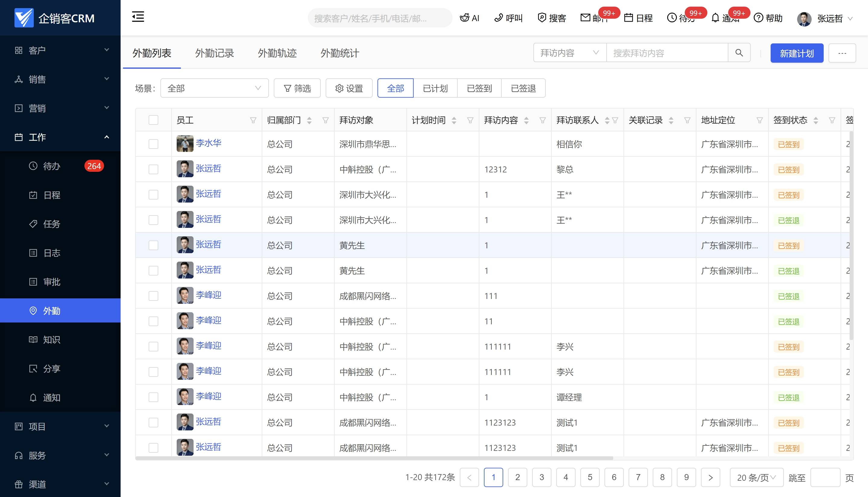Collapse the sidebar using the hamburger icon

tap(137, 17)
